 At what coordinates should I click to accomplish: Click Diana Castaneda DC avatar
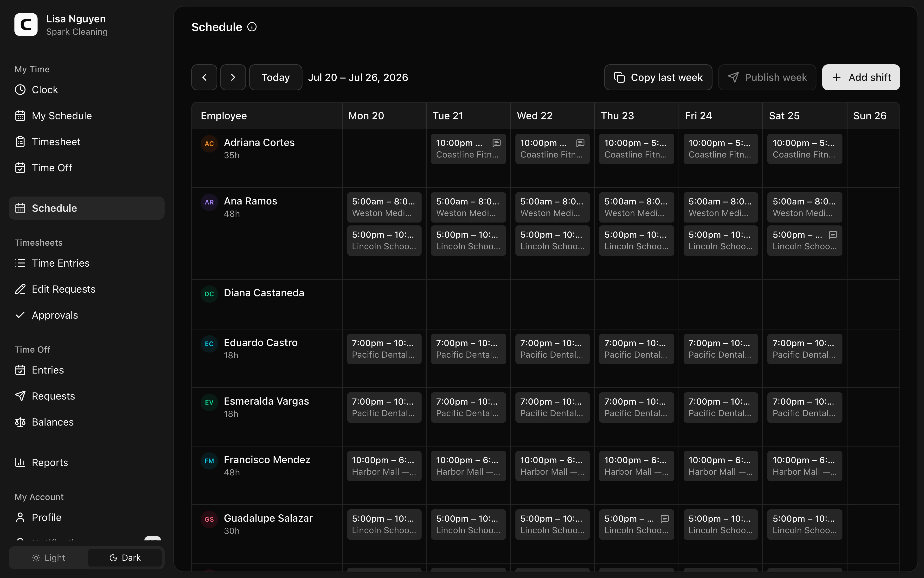pyautogui.click(x=209, y=294)
